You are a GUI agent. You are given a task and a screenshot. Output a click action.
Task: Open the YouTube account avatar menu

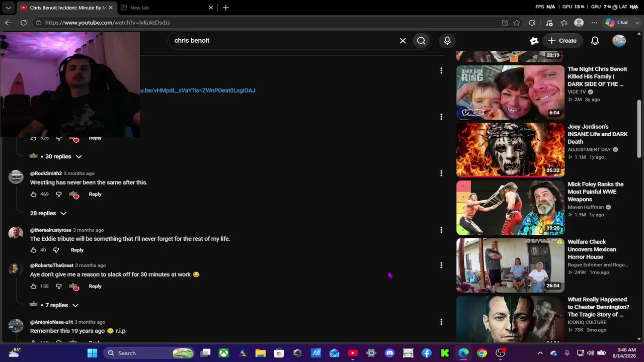(x=619, y=41)
